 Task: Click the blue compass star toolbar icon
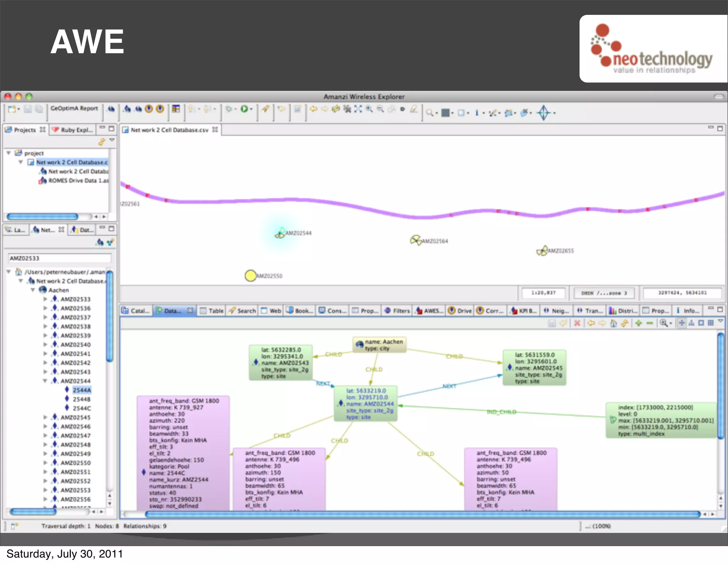[544, 113]
